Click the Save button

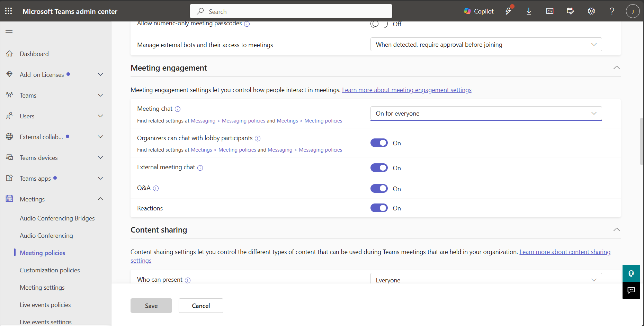[x=151, y=306]
